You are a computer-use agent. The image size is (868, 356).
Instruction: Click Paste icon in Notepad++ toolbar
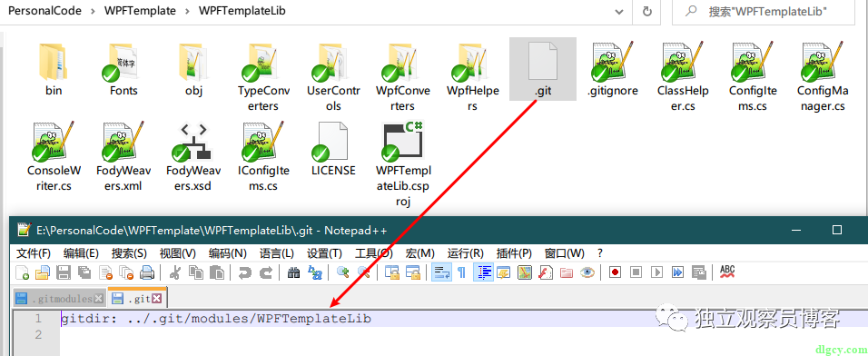pyautogui.click(x=217, y=272)
